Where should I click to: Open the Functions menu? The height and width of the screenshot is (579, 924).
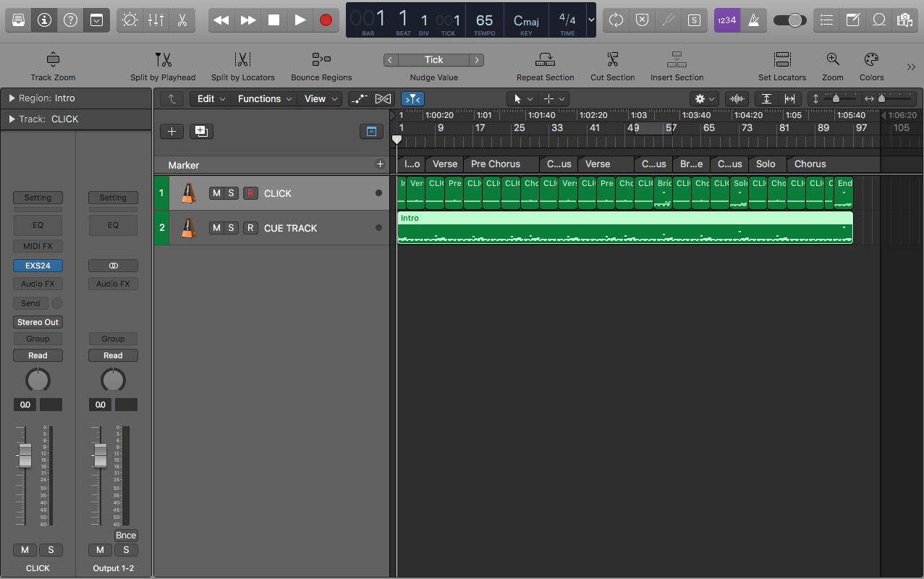(265, 99)
